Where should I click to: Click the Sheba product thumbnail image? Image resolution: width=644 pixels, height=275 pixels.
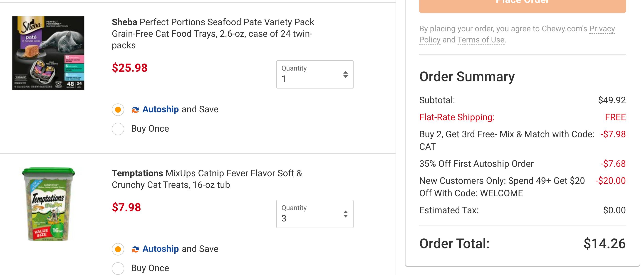click(48, 53)
